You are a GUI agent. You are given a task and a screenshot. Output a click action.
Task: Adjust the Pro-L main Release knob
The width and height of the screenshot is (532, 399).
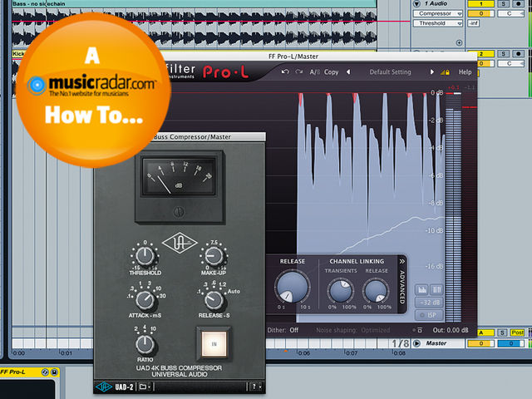tap(292, 287)
